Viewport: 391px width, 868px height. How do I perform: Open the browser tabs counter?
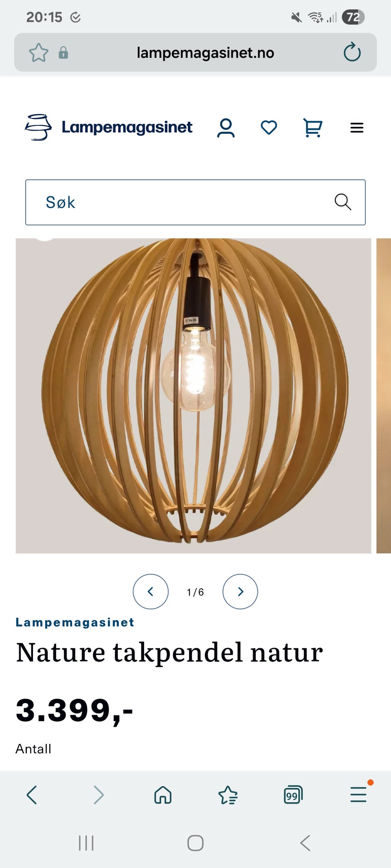(x=293, y=795)
